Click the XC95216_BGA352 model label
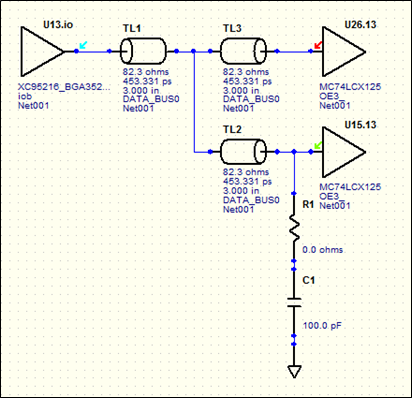This screenshot has height=398, width=412. tap(64, 87)
